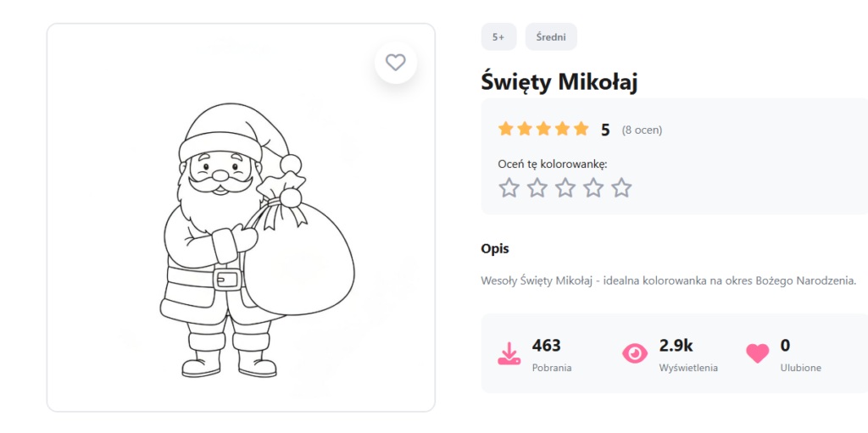Click the Wesoły Święty Mikołaj description text

pyautogui.click(x=668, y=280)
